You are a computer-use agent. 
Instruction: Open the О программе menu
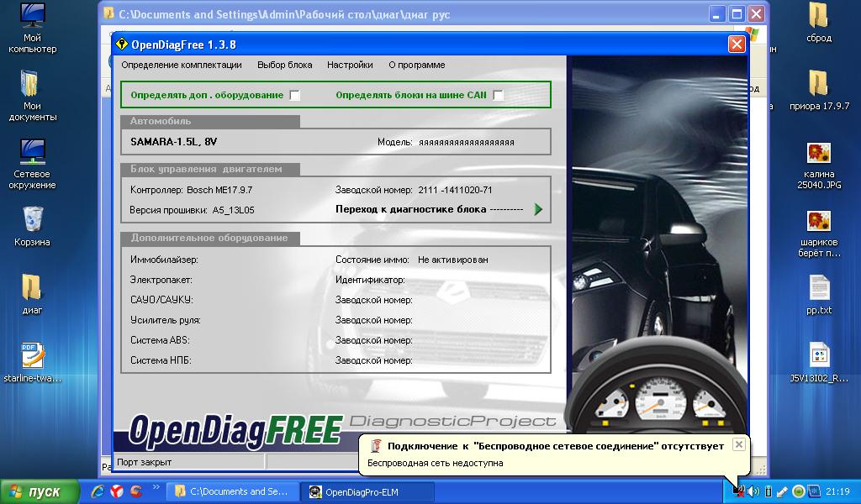click(x=417, y=65)
